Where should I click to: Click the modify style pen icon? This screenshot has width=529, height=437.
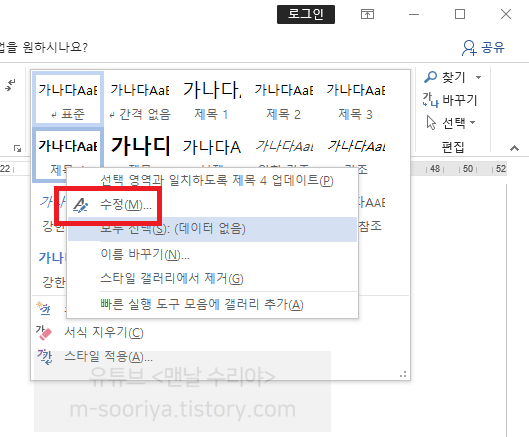pos(81,205)
